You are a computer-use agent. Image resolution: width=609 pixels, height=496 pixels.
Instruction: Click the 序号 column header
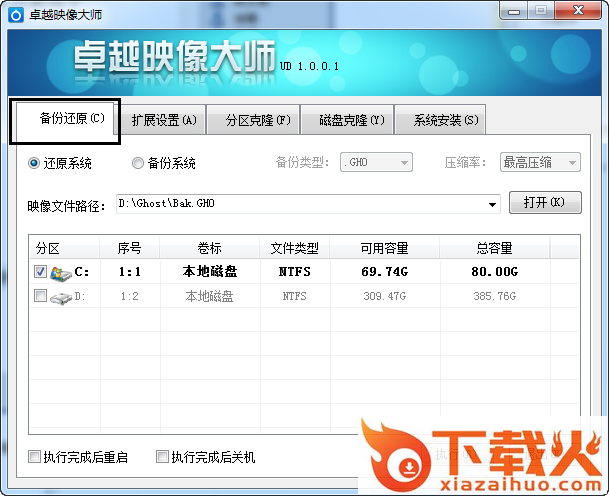point(129,248)
